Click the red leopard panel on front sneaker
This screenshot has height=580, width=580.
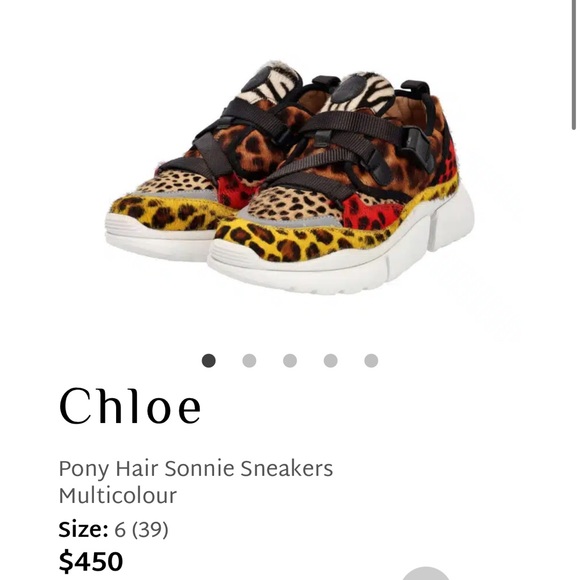point(366,214)
